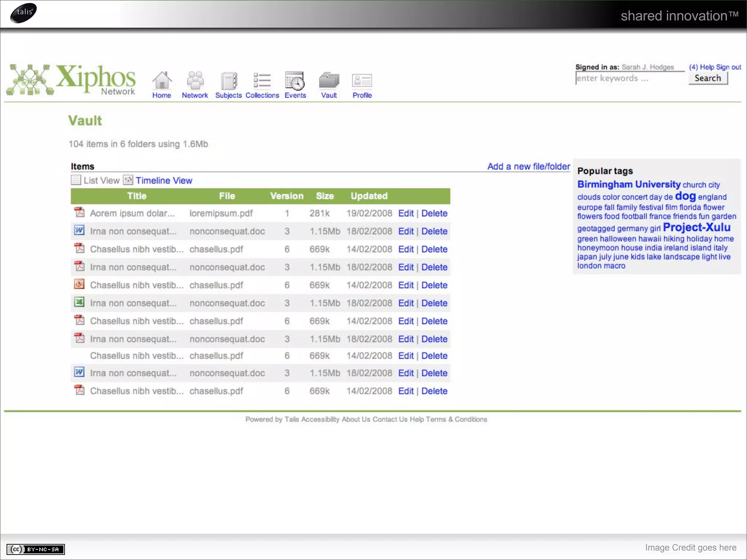This screenshot has height=560, width=747.
Task: Open the Subjects notebook icon
Action: (x=229, y=81)
